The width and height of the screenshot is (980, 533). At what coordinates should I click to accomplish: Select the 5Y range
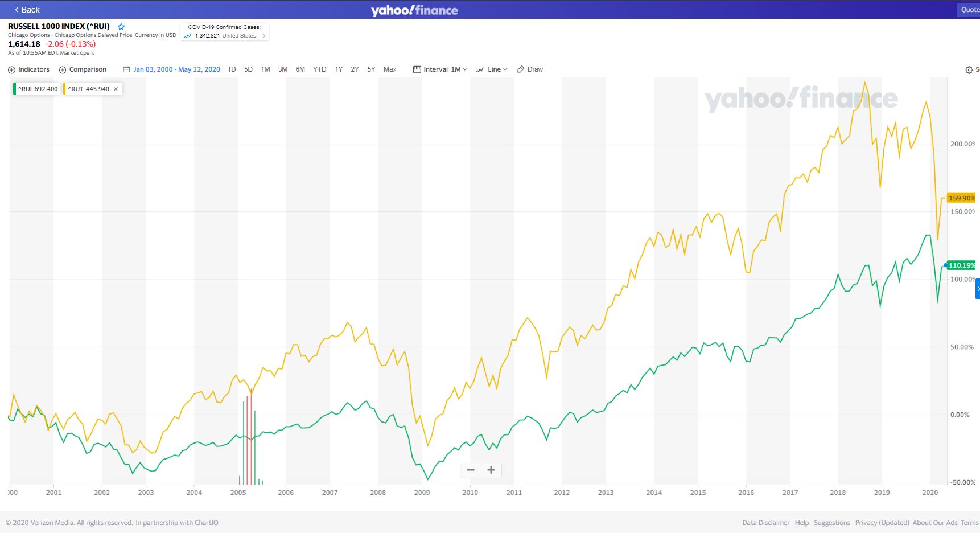(371, 69)
